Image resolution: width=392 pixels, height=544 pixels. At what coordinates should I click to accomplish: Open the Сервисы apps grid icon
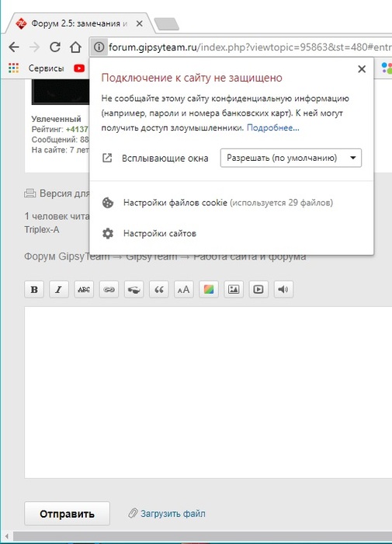tap(13, 68)
